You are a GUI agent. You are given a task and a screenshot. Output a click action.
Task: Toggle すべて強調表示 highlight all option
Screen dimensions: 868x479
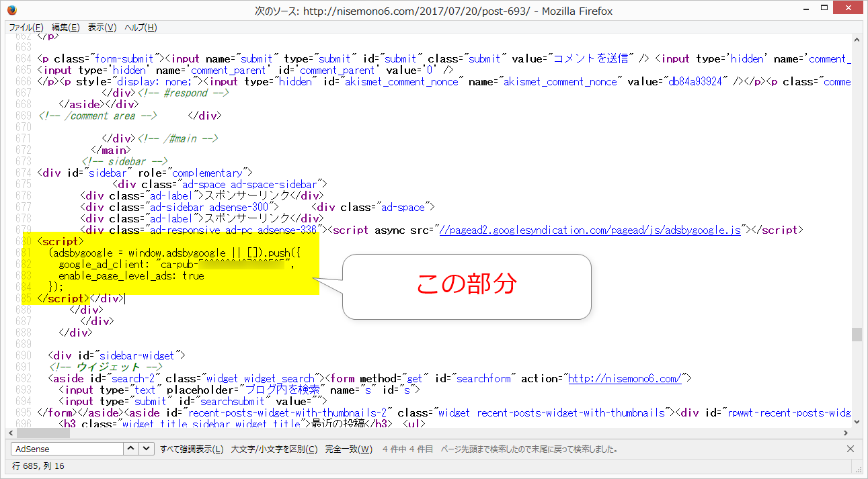[192, 449]
